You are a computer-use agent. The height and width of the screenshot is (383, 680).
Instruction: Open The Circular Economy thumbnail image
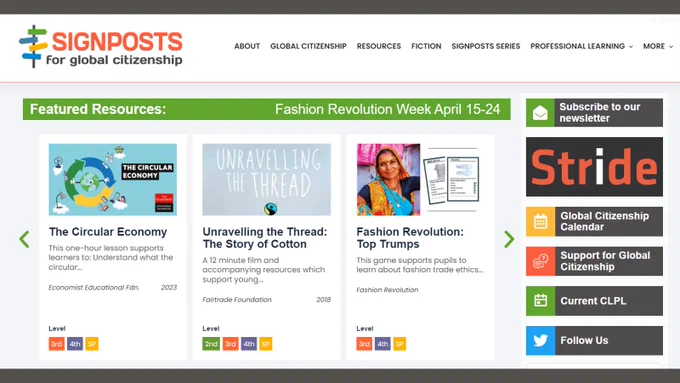tap(113, 180)
